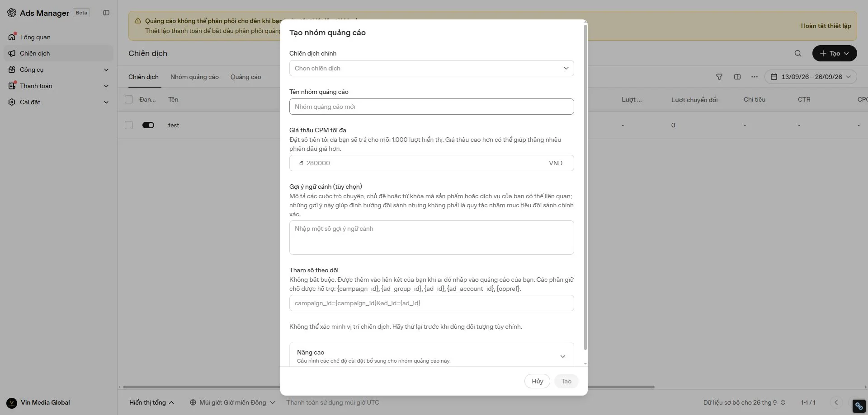Click Hủy button in dialog

pyautogui.click(x=537, y=381)
